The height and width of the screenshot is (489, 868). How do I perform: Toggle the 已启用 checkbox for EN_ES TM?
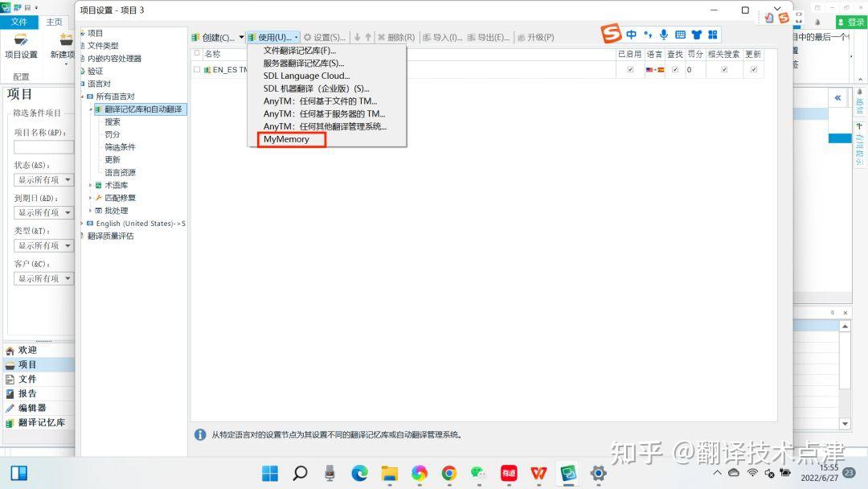pos(630,71)
